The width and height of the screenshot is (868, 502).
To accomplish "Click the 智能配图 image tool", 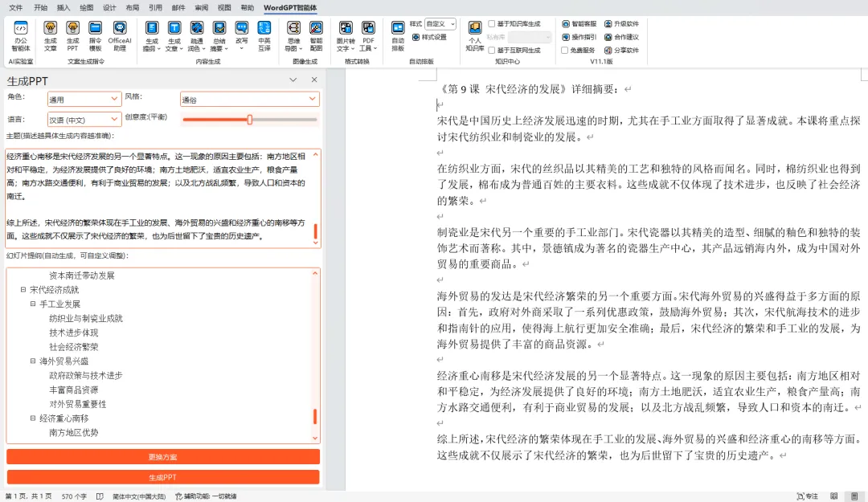I will 316,36.
